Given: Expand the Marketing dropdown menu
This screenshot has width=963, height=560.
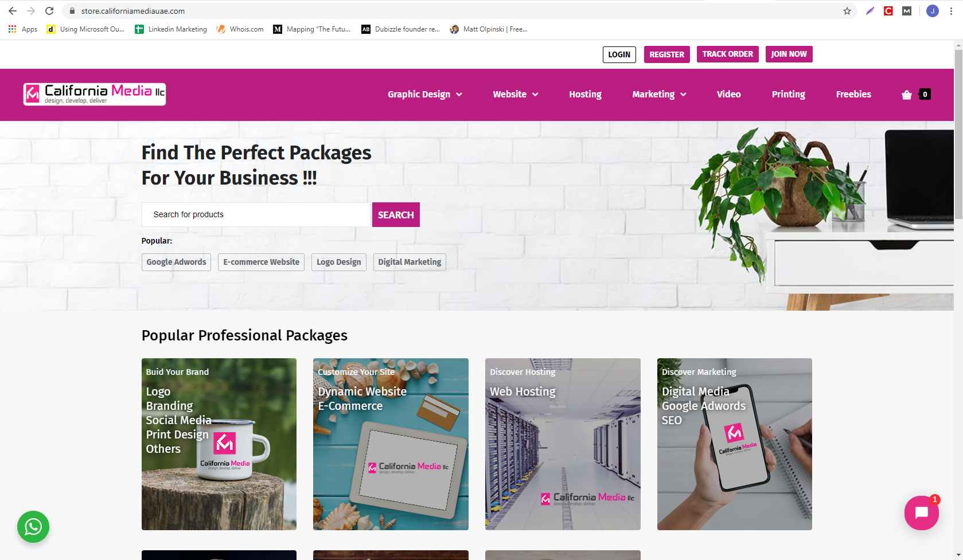Looking at the screenshot, I should (x=659, y=95).
